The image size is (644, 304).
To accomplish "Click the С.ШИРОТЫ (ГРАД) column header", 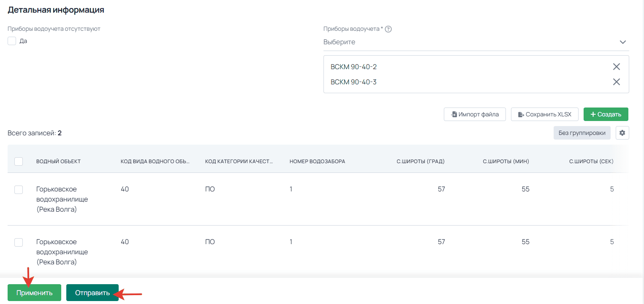I will [420, 161].
